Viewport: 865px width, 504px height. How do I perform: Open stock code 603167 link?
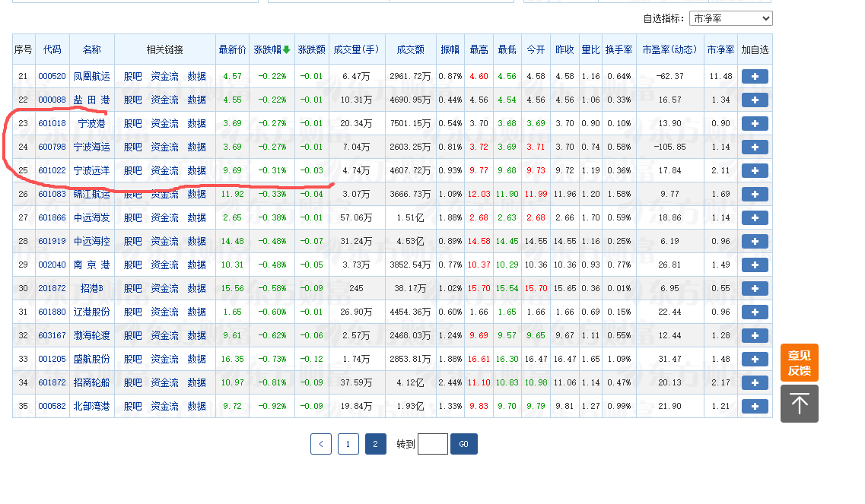pos(52,335)
